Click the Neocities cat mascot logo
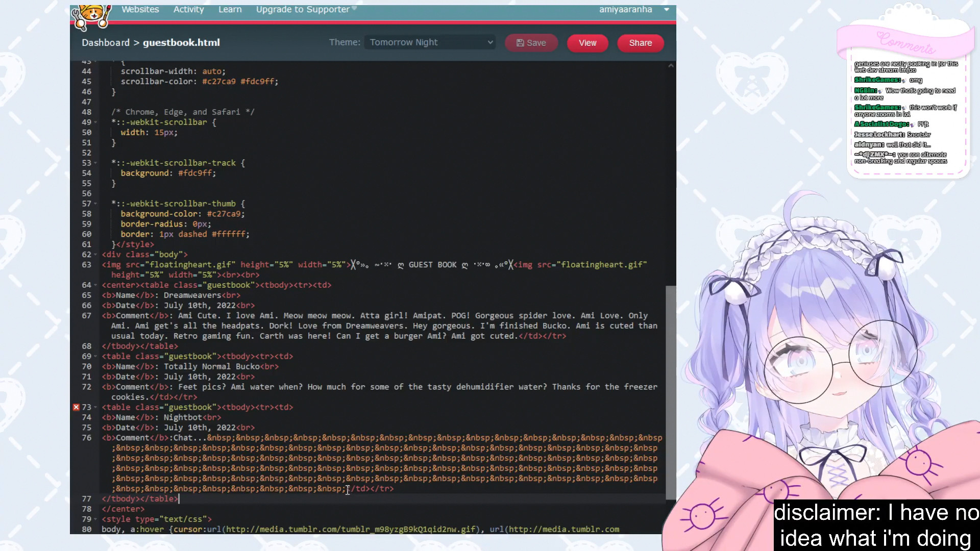The image size is (980, 551). [x=91, y=15]
